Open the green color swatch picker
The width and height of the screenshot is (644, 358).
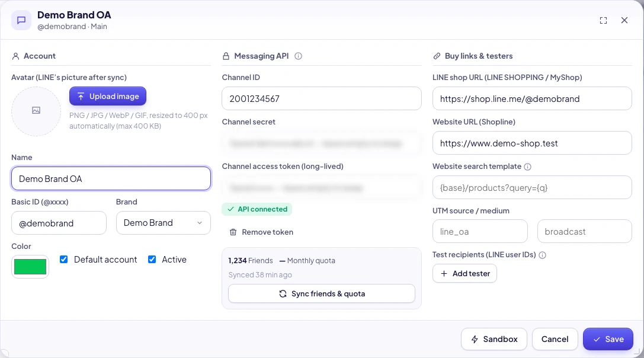[30, 267]
